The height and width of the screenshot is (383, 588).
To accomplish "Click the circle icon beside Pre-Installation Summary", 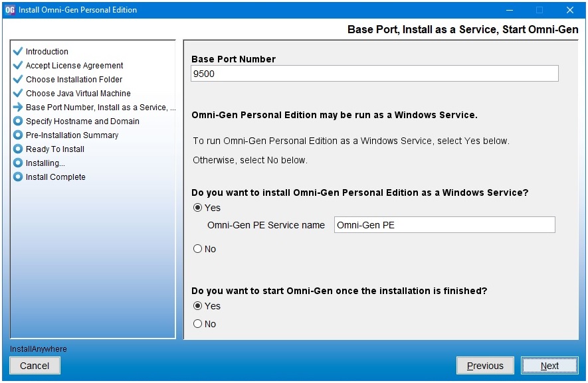I will (x=18, y=135).
